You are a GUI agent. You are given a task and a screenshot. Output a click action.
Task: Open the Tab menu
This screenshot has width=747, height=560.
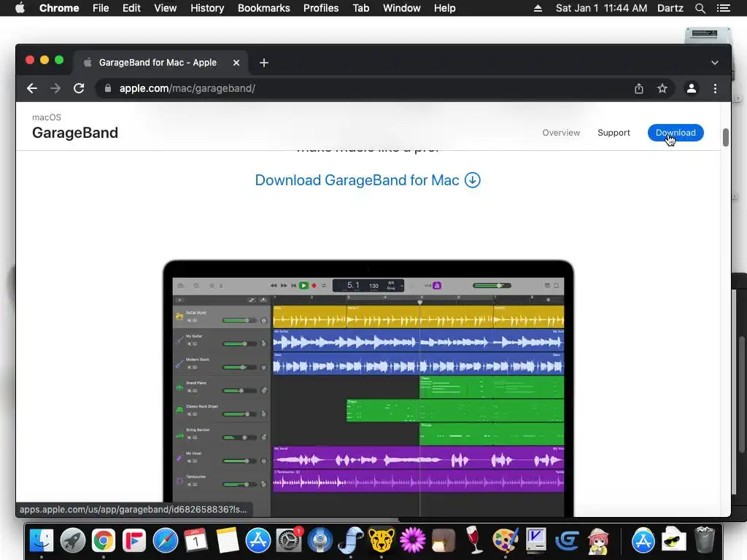coord(360,8)
